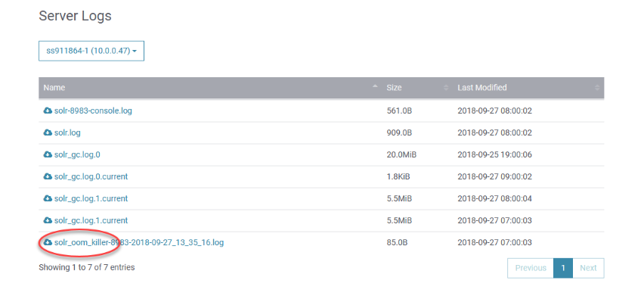Viewport: 644px width, 296px height.
Task: Open solr-8983-console.log link
Action: (93, 111)
